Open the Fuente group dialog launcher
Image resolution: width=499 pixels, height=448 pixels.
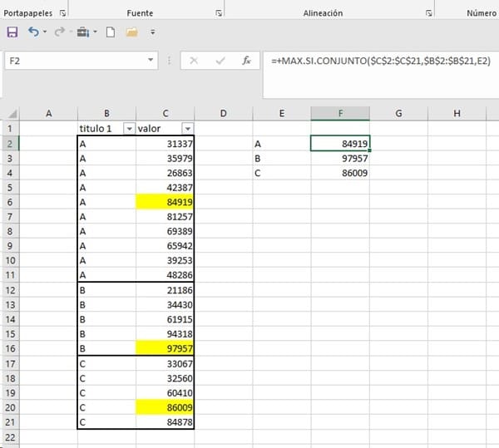[218, 13]
